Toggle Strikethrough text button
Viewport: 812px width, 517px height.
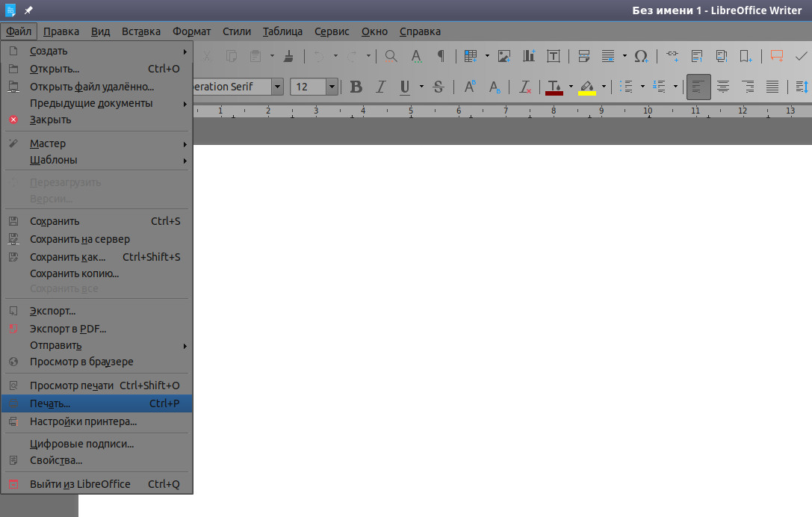(438, 87)
